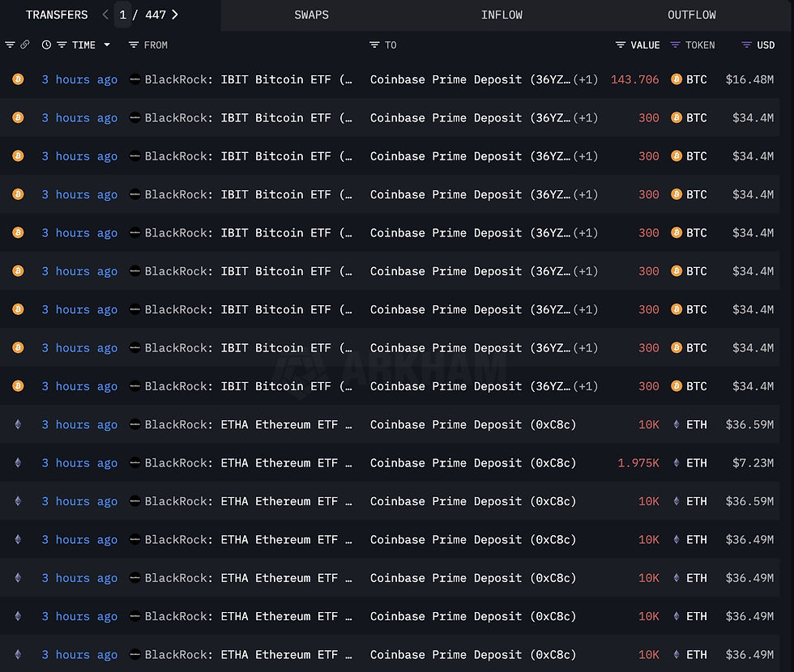Open the FROM column filter icon
This screenshot has height=672, width=794.
point(134,45)
